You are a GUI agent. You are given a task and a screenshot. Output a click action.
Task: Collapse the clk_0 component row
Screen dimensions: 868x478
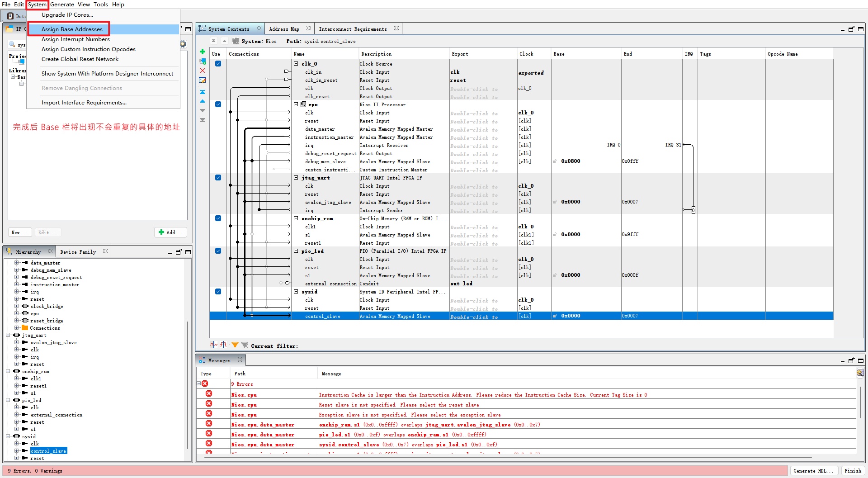point(296,64)
